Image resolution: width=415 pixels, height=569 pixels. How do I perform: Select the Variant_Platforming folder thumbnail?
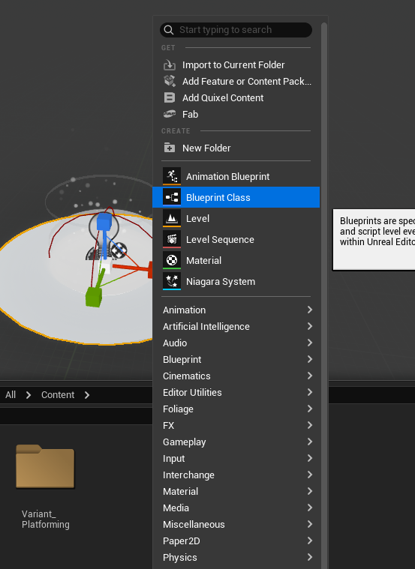click(45, 467)
